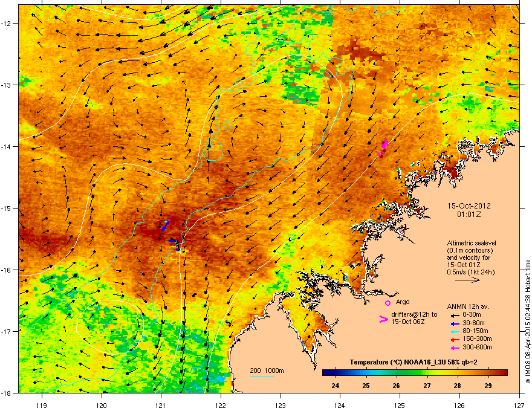Click the -18 latitude axis label
The image size is (532, 411).
point(6,393)
